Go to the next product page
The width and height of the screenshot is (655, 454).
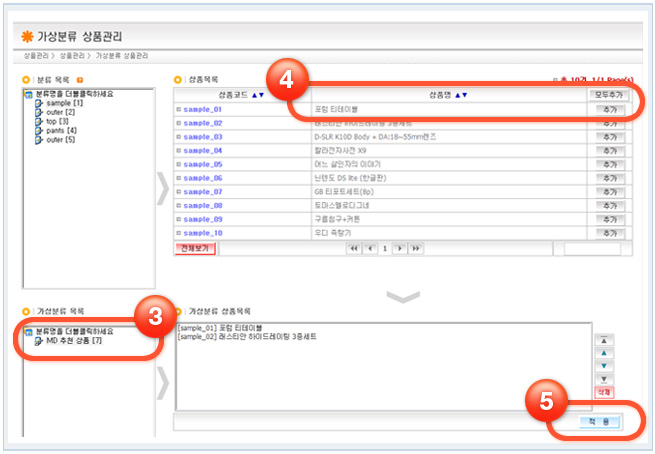(x=400, y=248)
